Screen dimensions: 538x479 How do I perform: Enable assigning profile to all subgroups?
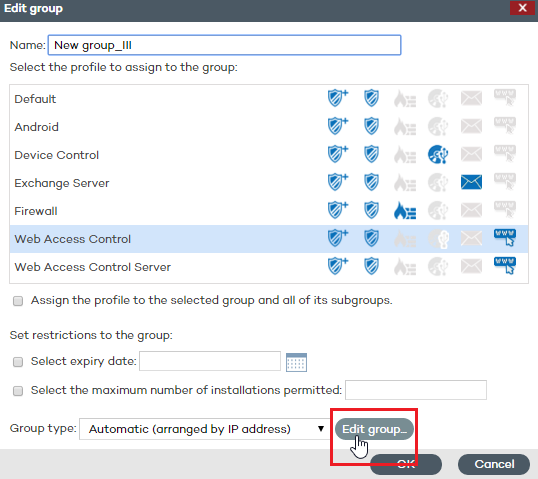(18, 301)
